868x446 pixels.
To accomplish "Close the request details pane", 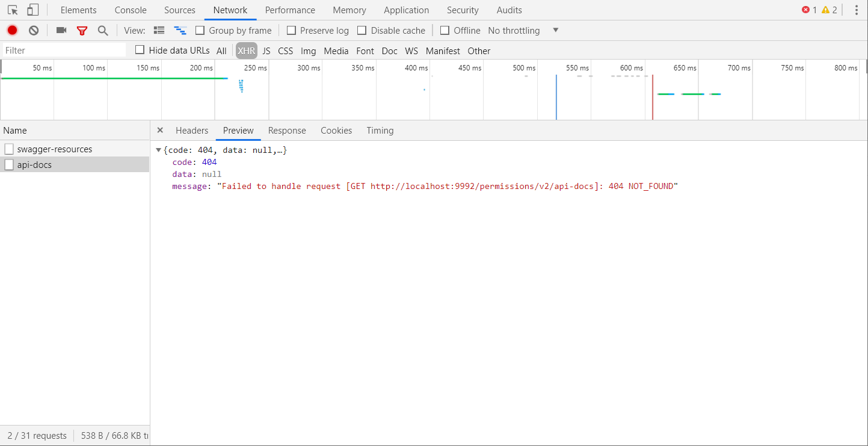I will click(160, 130).
